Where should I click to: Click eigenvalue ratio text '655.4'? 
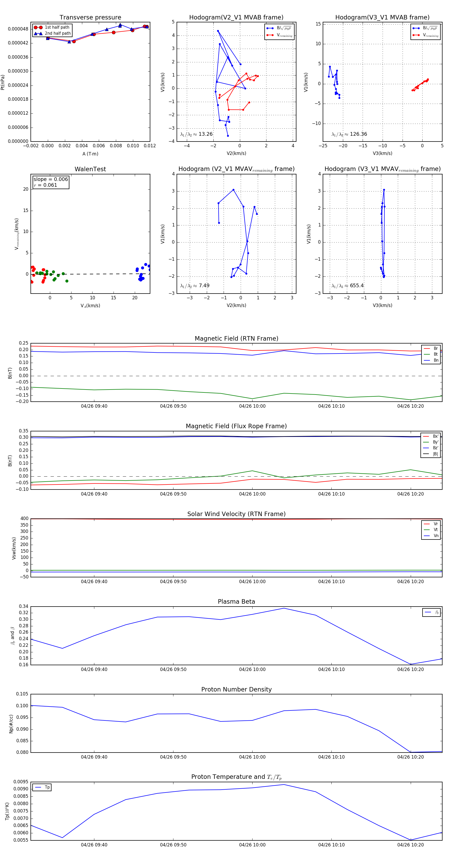[x=357, y=286]
